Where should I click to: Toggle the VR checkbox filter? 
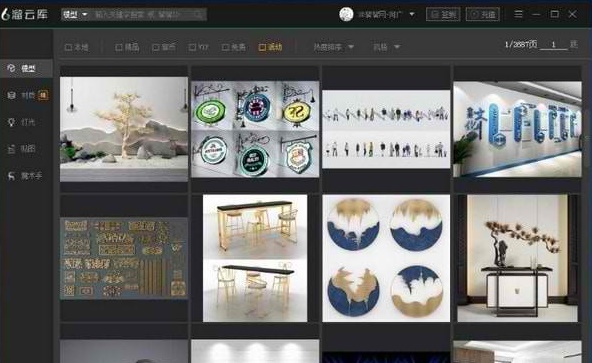coord(198,47)
